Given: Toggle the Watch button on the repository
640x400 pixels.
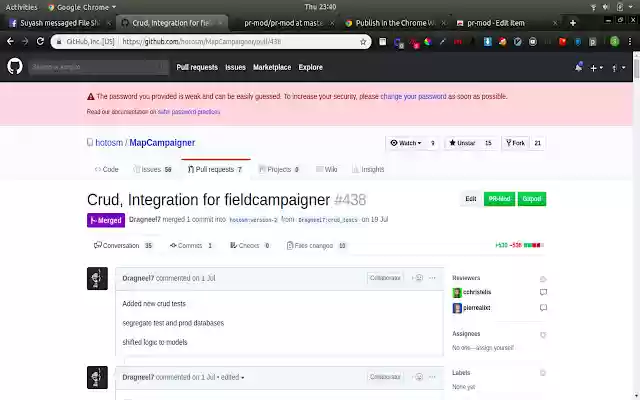Looking at the screenshot, I should [406, 143].
